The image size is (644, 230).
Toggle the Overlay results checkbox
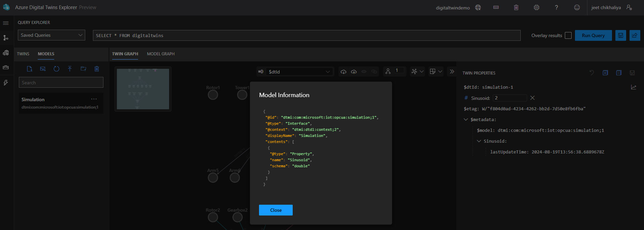point(568,35)
